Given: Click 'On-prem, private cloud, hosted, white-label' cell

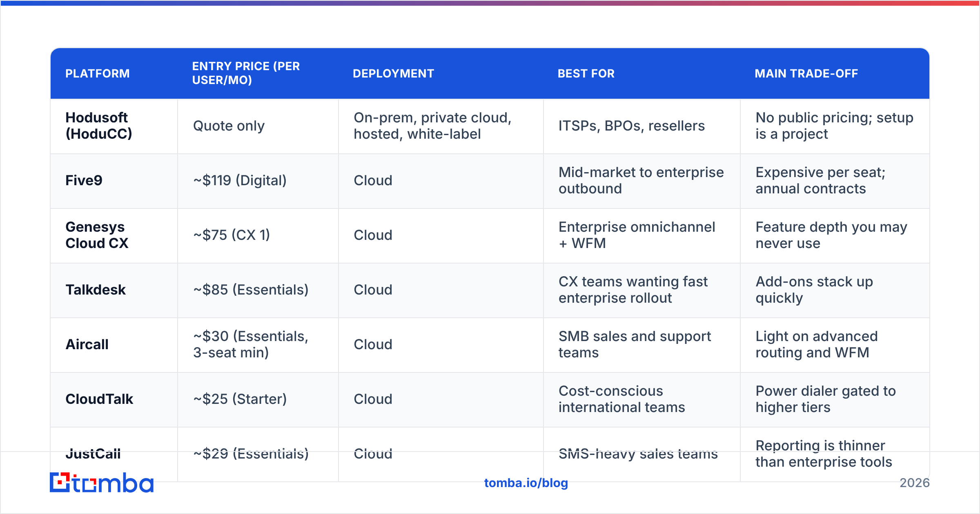Looking at the screenshot, I should [x=441, y=126].
